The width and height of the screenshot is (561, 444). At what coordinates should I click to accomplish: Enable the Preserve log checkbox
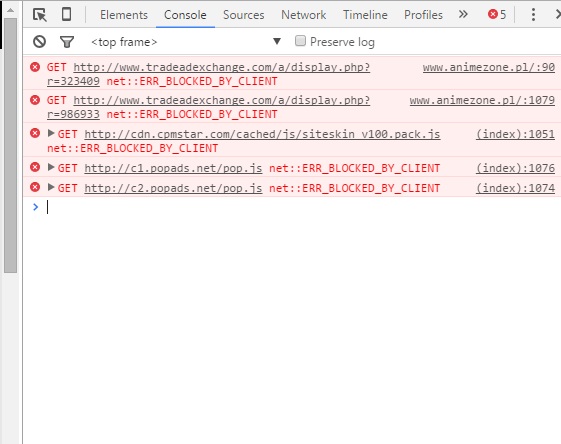300,41
